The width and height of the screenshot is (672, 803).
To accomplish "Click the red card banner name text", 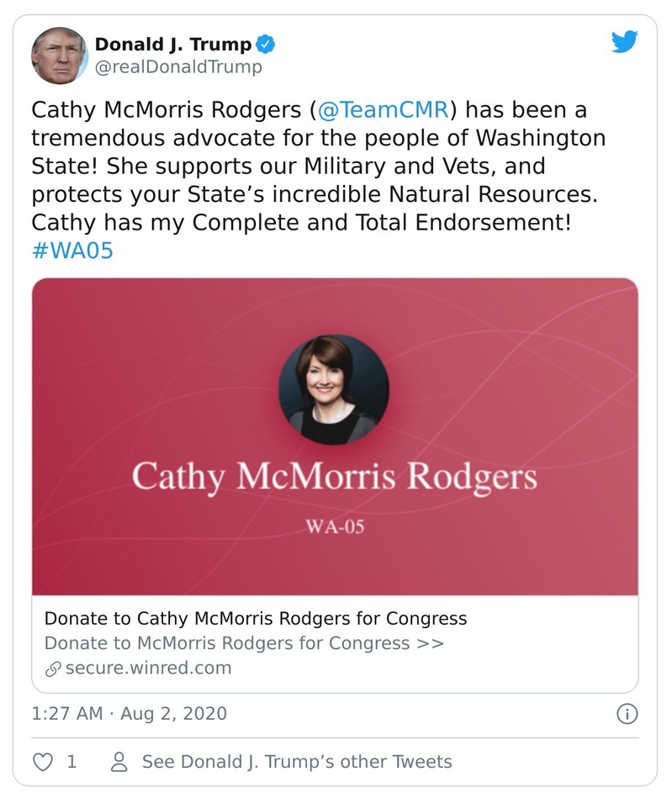I will [334, 478].
